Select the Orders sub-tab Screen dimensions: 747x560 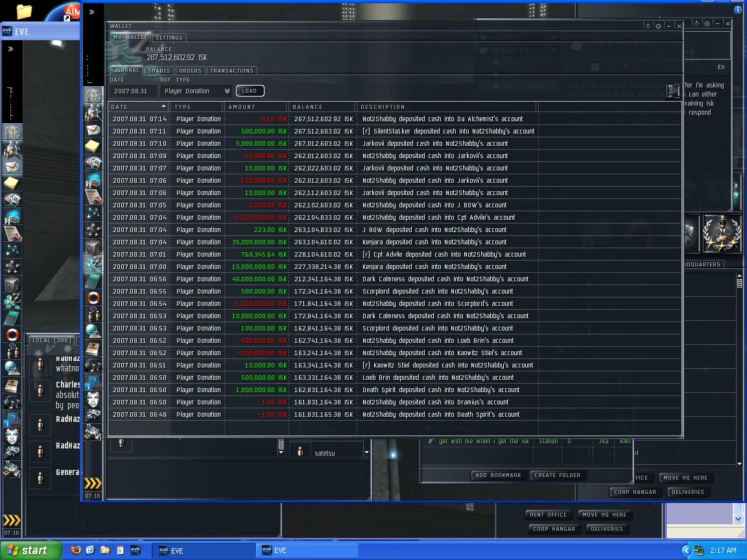click(x=190, y=71)
